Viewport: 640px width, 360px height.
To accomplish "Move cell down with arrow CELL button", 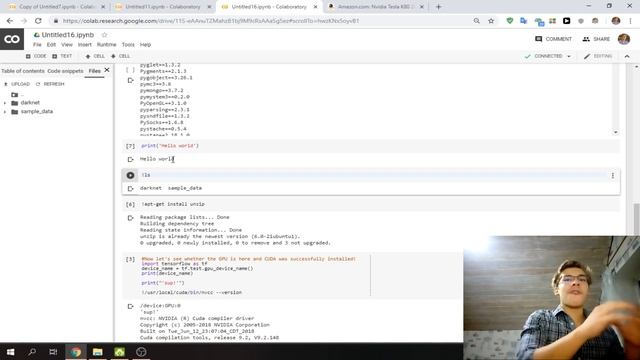I will [120, 56].
